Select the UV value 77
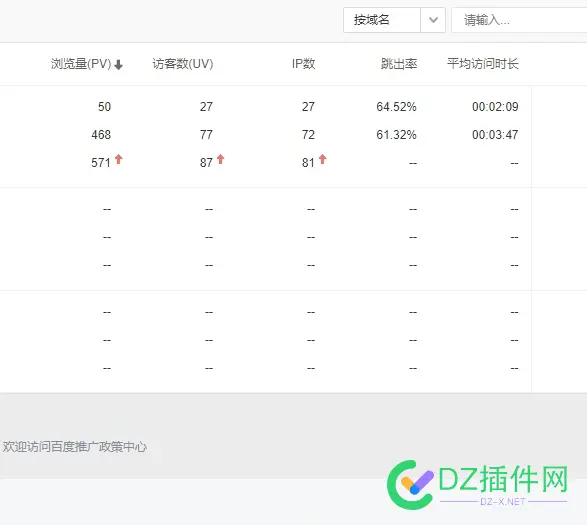This screenshot has height=525, width=587. tap(206, 135)
